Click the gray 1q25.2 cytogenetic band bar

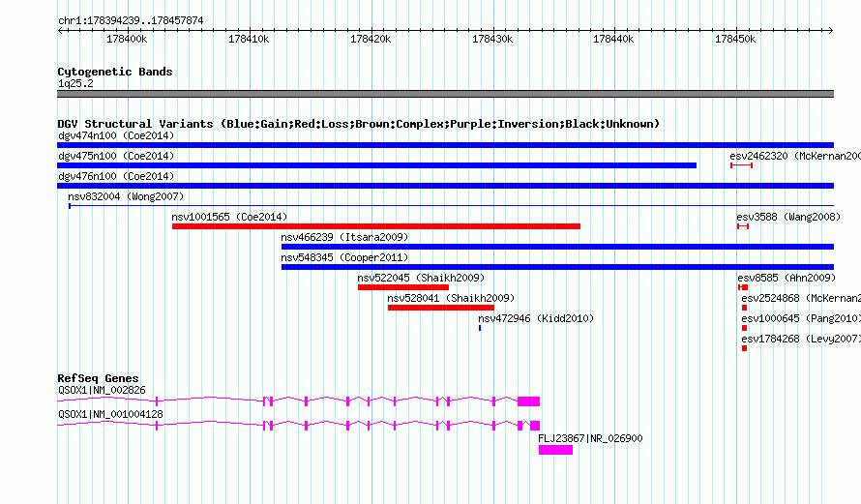pyautogui.click(x=445, y=94)
